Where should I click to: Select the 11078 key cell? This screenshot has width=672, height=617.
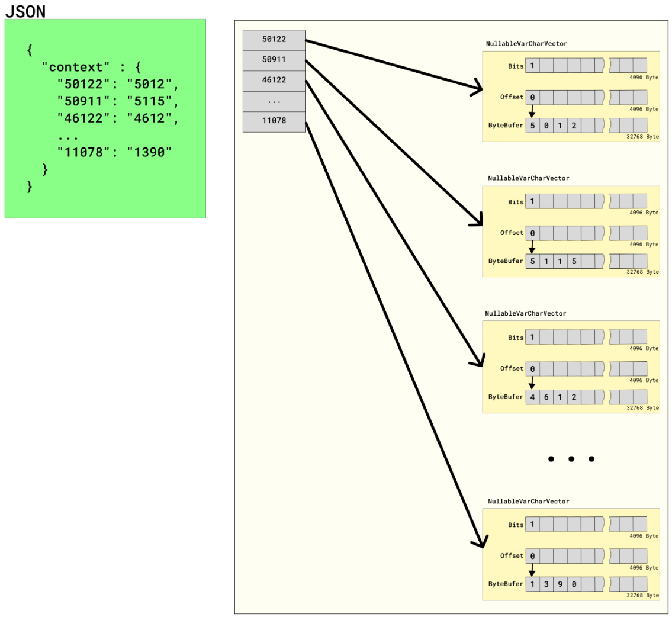tap(274, 122)
